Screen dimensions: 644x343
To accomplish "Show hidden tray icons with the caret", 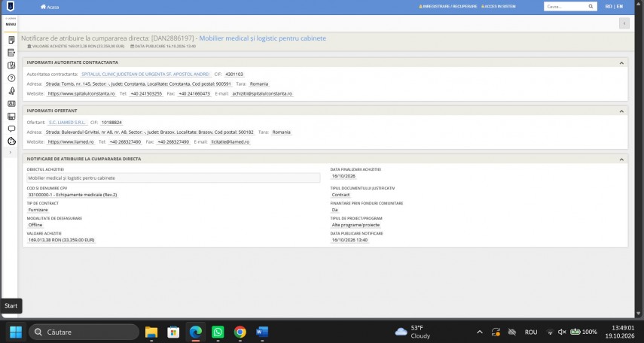I will (479, 332).
